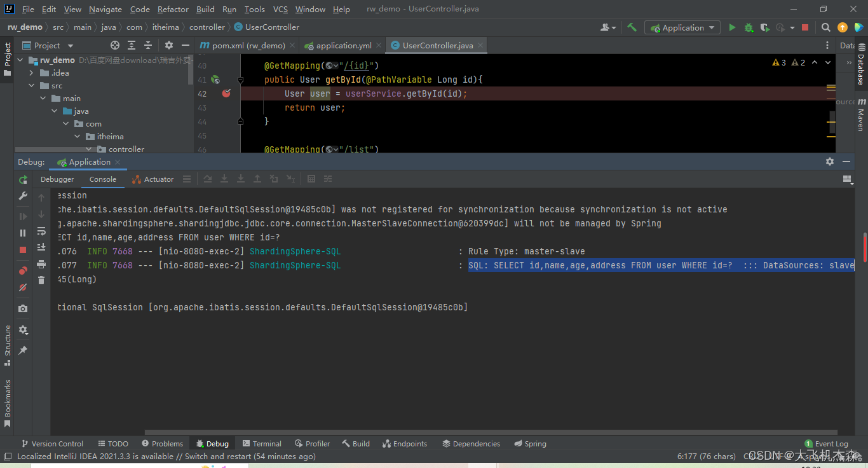868x468 pixels.
Task: Select the Step Into debug icon
Action: 224,179
